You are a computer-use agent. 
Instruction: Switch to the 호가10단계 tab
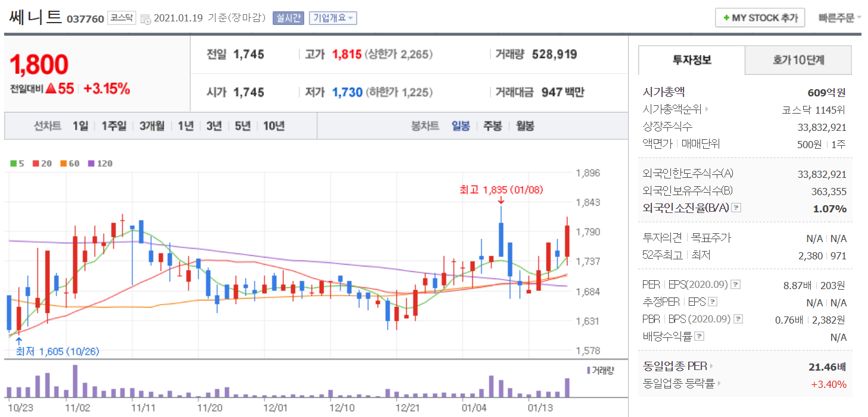click(x=798, y=60)
